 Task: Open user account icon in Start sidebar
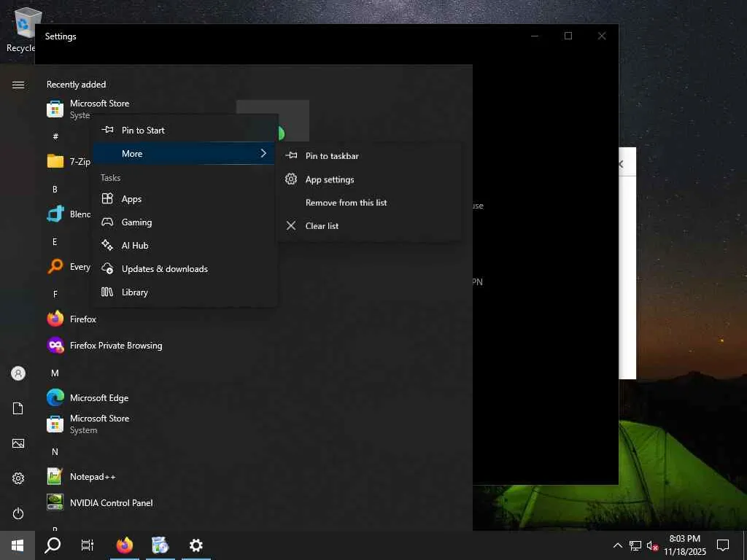coord(18,373)
